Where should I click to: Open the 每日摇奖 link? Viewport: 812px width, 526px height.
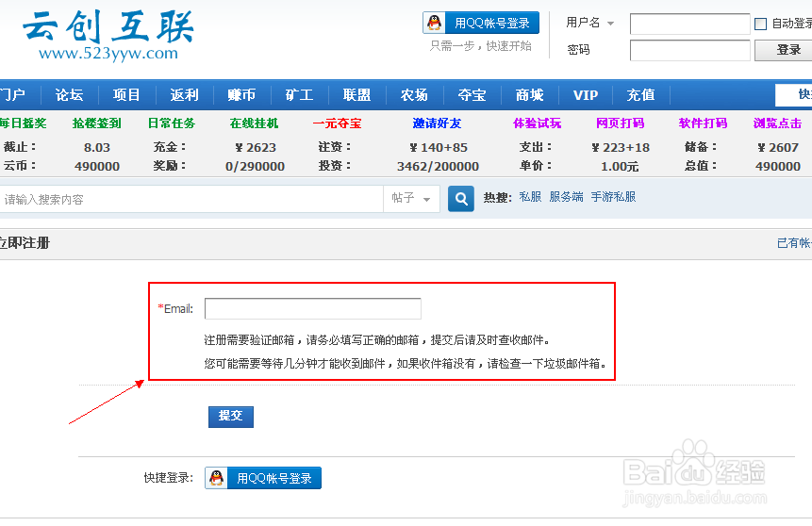tap(24, 123)
